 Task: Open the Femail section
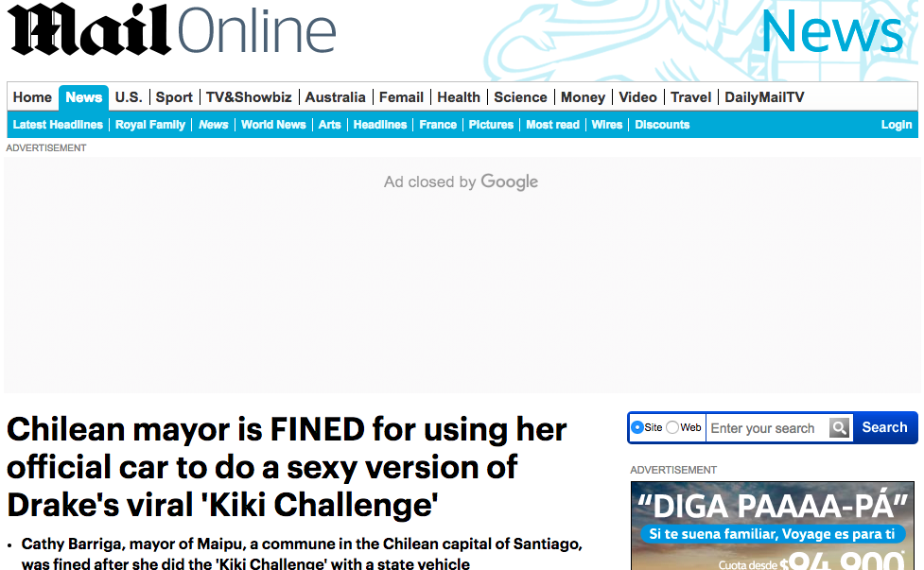pos(401,97)
